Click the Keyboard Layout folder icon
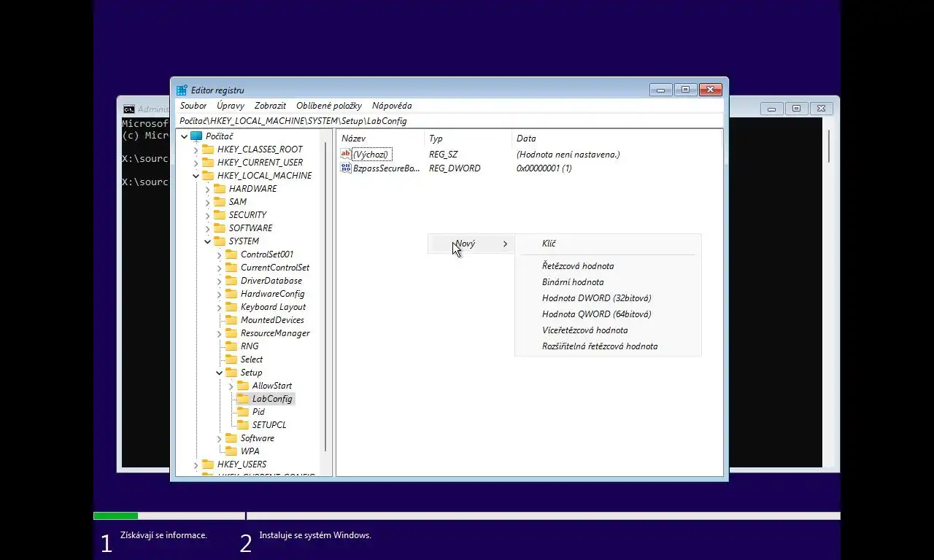The image size is (934, 560). click(x=231, y=307)
